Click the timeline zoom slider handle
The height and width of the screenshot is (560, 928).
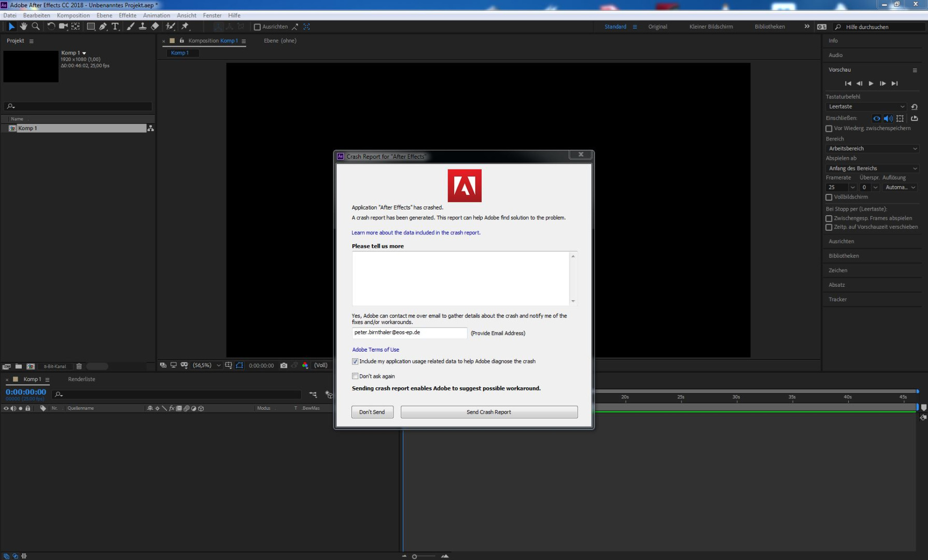pyautogui.click(x=414, y=556)
